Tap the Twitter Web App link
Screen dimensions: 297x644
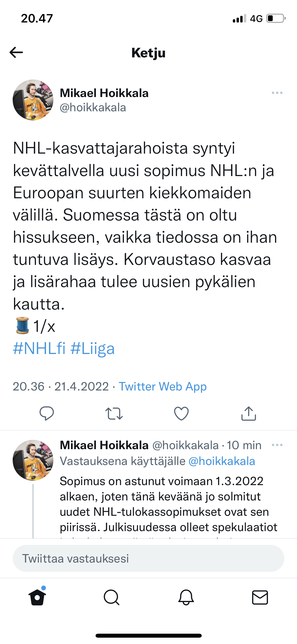[163, 387]
